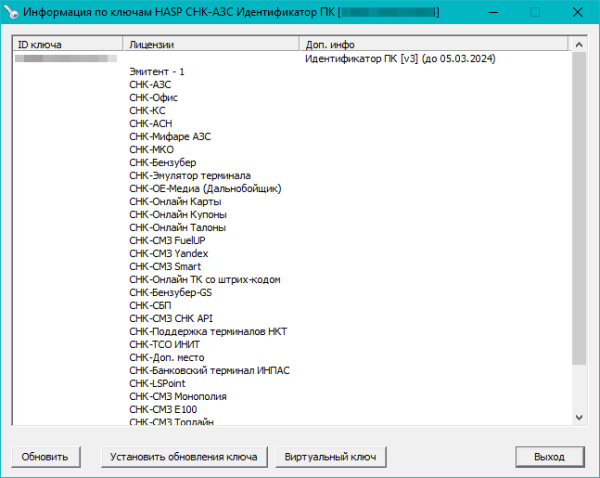600x478 pixels.
Task: Sort by ID ключа column header
Action: [68, 45]
